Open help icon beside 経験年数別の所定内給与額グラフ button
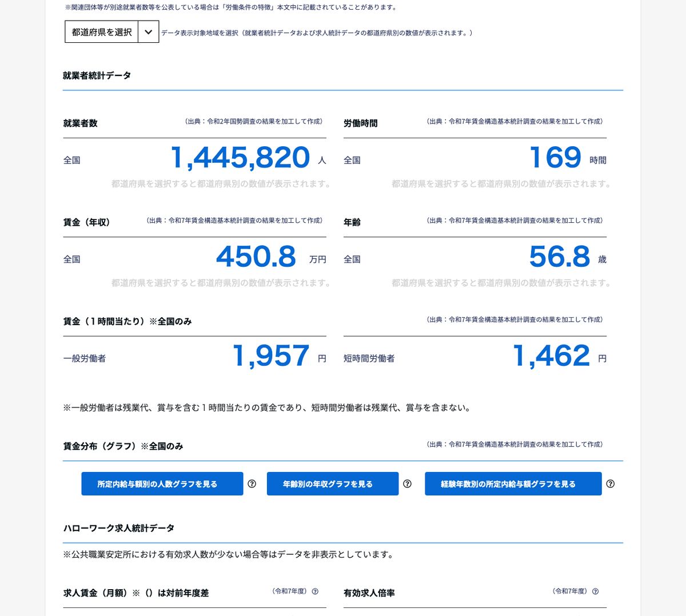Image resolution: width=686 pixels, height=616 pixels. coord(611,484)
